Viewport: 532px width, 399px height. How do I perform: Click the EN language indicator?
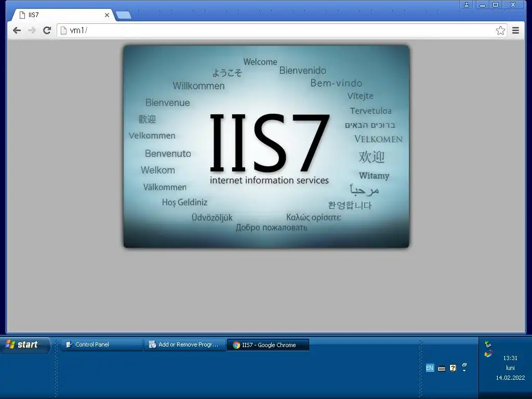pos(430,368)
